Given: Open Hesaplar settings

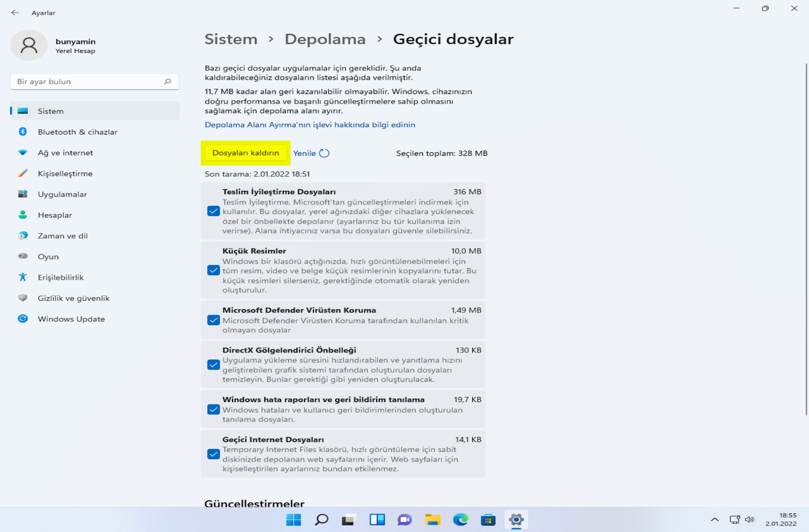Looking at the screenshot, I should 95,215.
